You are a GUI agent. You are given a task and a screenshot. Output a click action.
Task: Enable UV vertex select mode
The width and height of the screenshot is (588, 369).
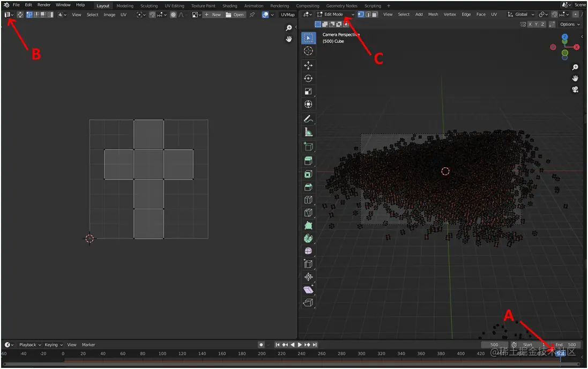coord(29,14)
